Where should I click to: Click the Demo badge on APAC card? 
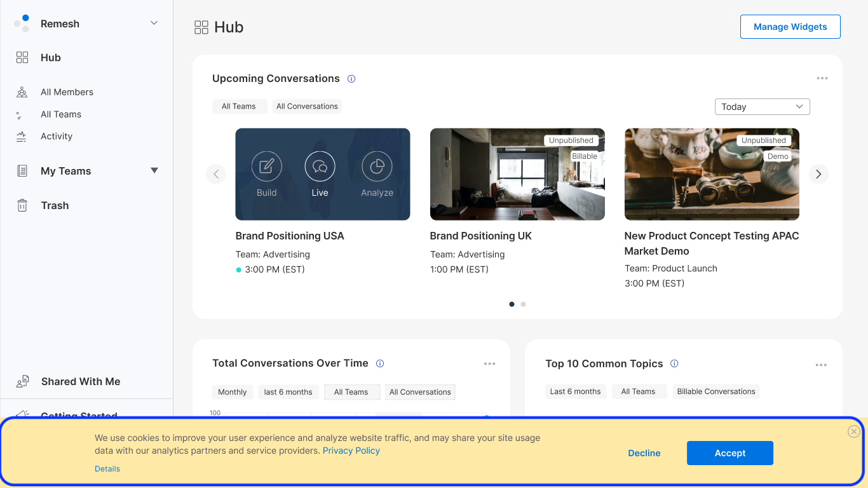pos(778,156)
